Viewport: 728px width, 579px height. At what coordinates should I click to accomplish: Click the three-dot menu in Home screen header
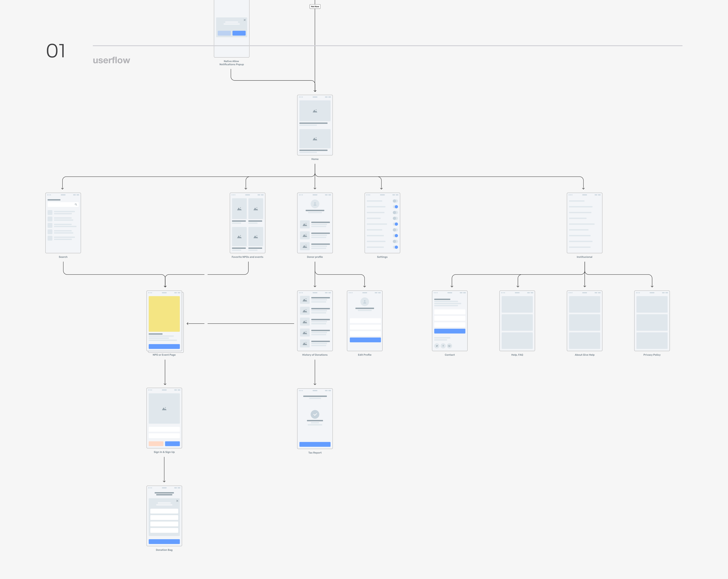[301, 97]
